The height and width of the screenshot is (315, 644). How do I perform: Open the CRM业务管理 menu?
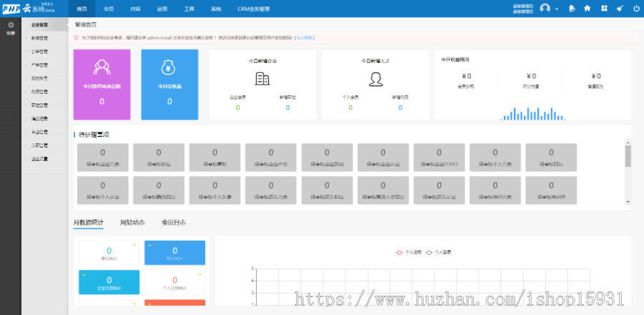(253, 9)
